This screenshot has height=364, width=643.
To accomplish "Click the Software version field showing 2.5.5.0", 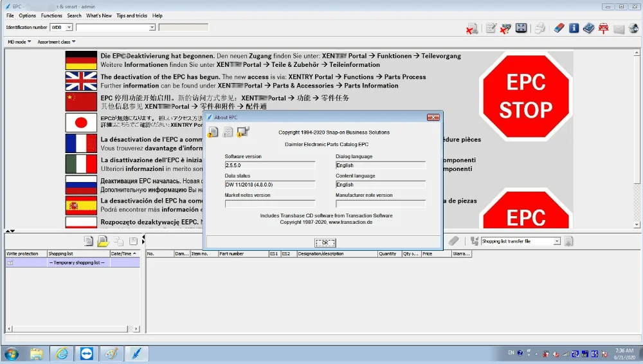I will (270, 165).
